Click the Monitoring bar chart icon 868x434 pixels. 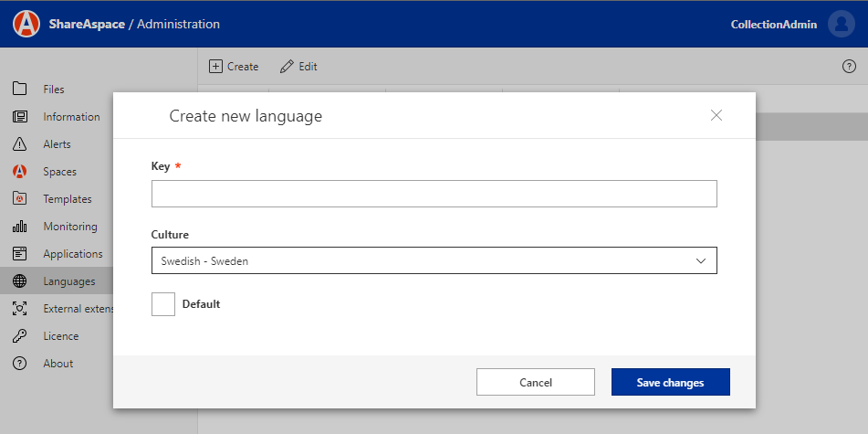point(19,227)
